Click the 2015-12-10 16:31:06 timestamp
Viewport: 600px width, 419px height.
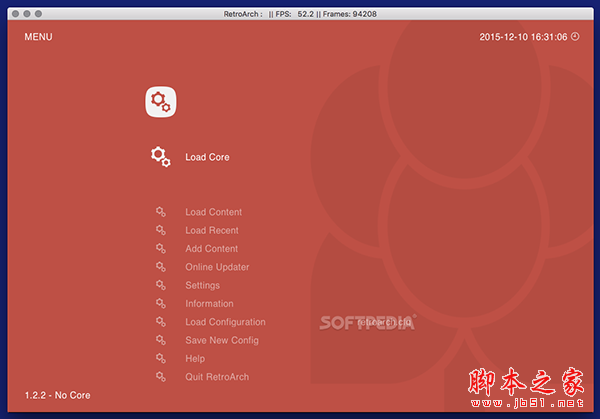coord(523,37)
